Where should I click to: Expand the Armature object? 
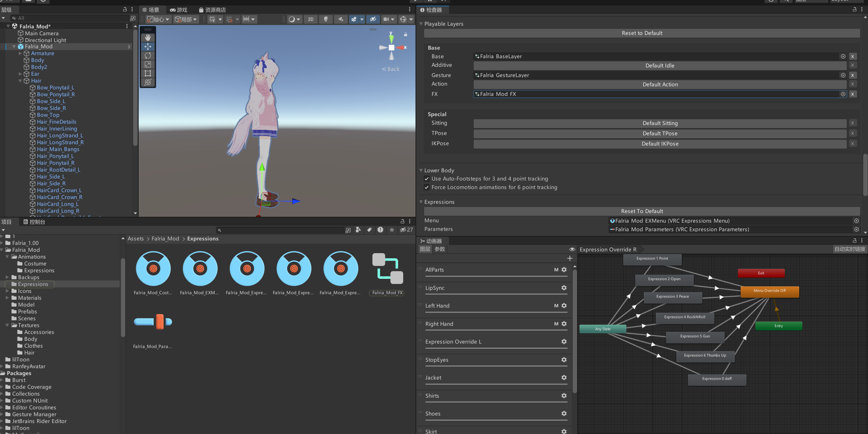(20, 53)
